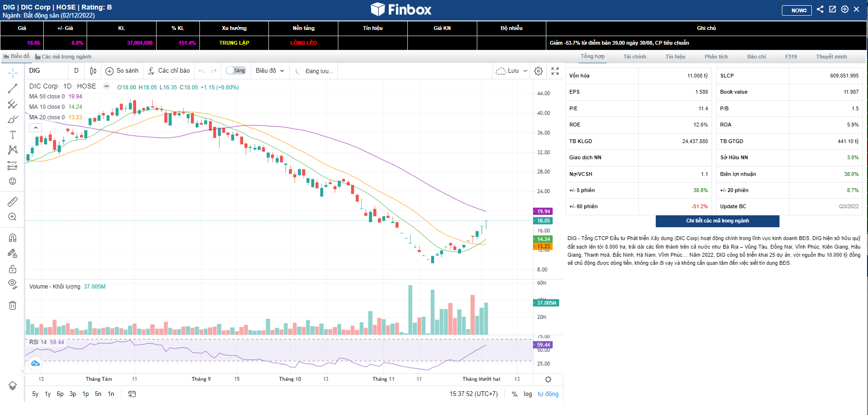Open the Báo chí tab

757,57
